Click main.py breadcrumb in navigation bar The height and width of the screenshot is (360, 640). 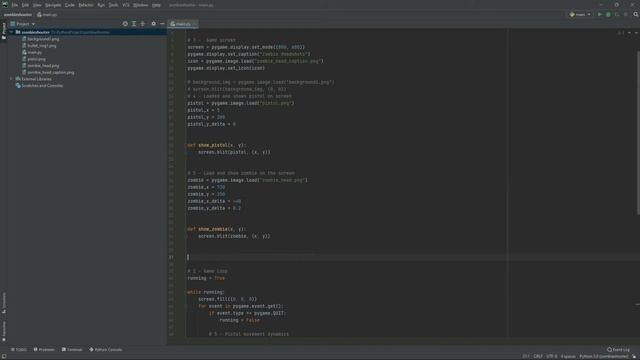click(x=47, y=15)
